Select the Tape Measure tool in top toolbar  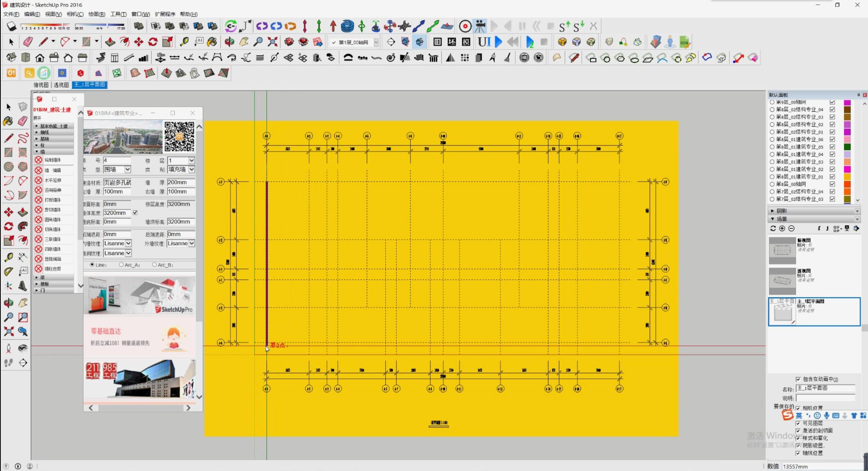pyautogui.click(x=184, y=42)
